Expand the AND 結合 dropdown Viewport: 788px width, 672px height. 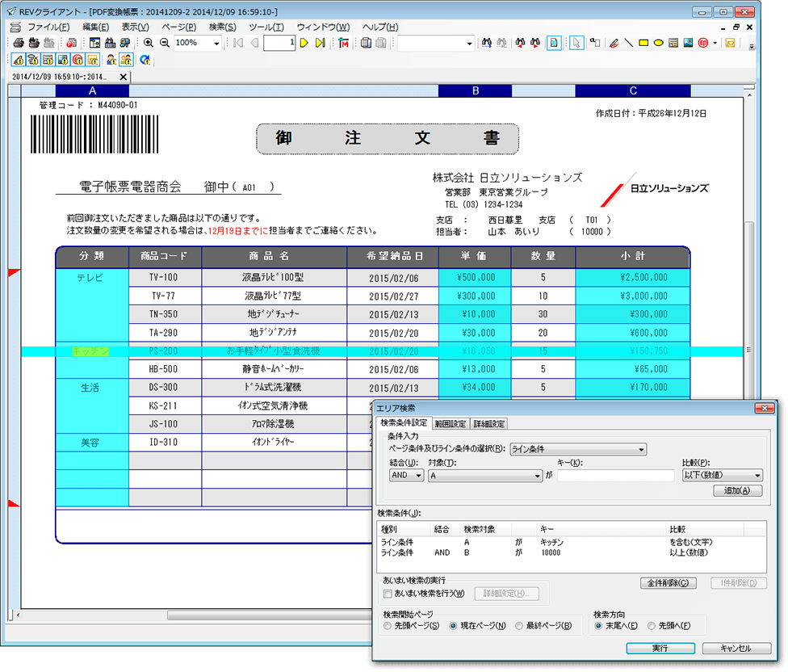coord(417,476)
